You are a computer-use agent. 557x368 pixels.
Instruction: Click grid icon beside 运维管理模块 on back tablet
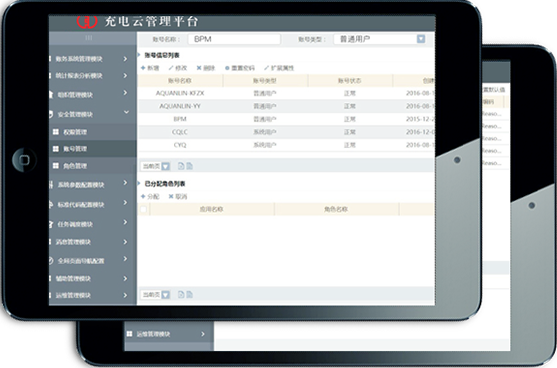[x=130, y=334]
